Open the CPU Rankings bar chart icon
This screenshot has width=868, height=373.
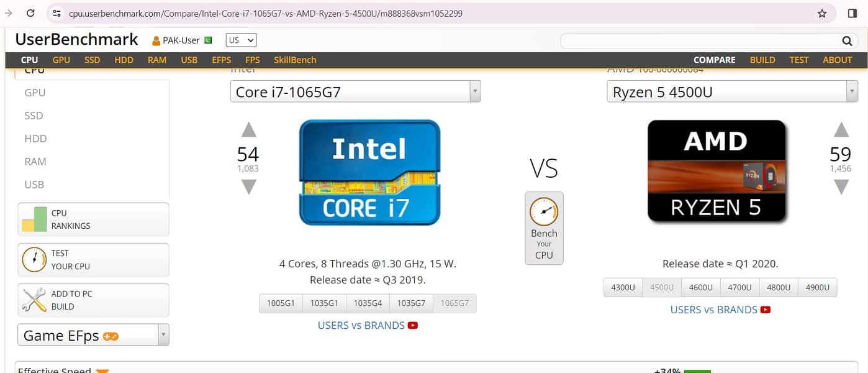(34, 219)
